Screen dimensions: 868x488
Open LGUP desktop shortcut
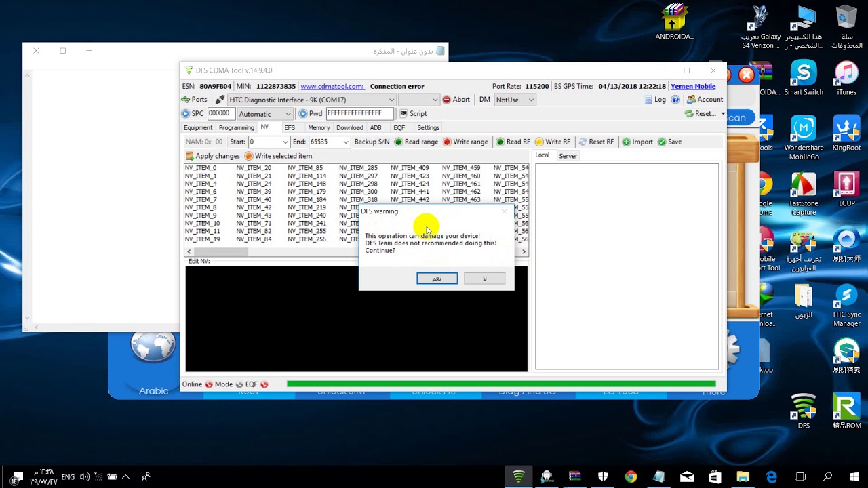coord(846,189)
